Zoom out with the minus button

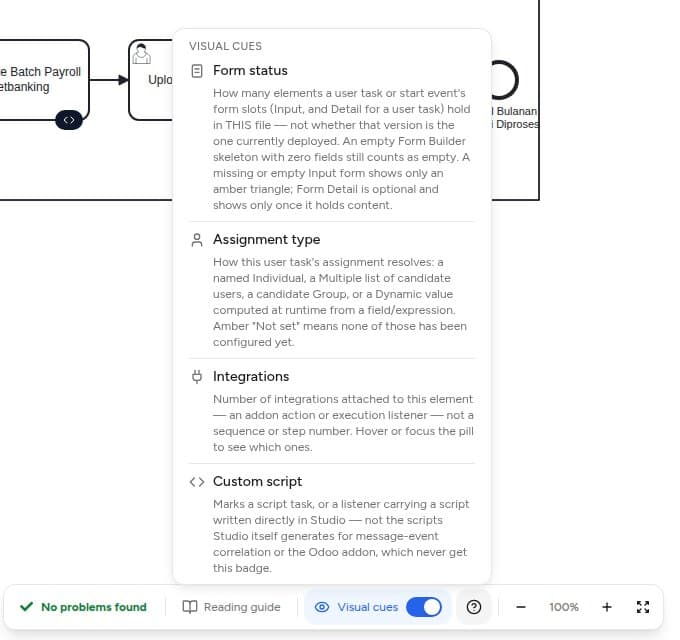pyautogui.click(x=521, y=607)
